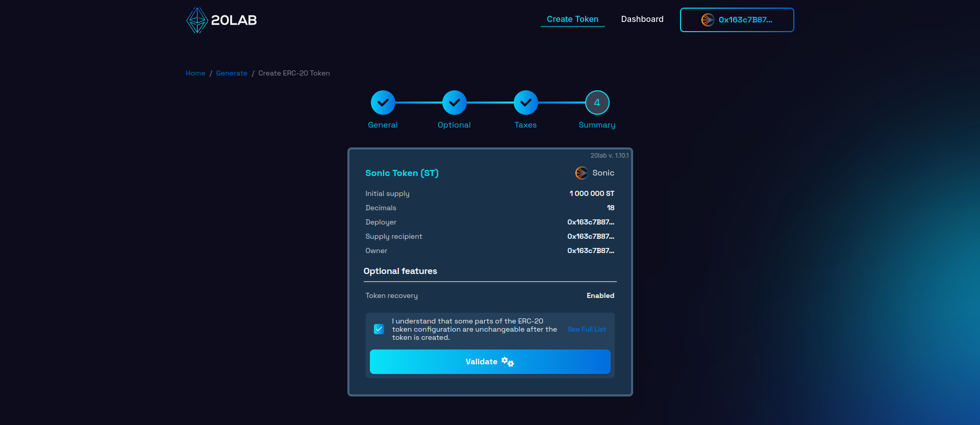Open the See Full List link
This screenshot has width=980, height=425.
(587, 329)
